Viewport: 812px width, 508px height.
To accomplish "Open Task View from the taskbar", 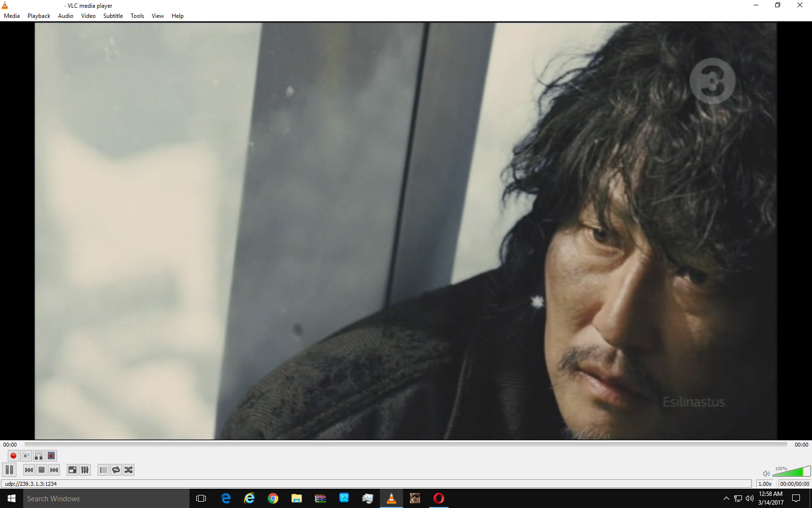I will pyautogui.click(x=201, y=498).
